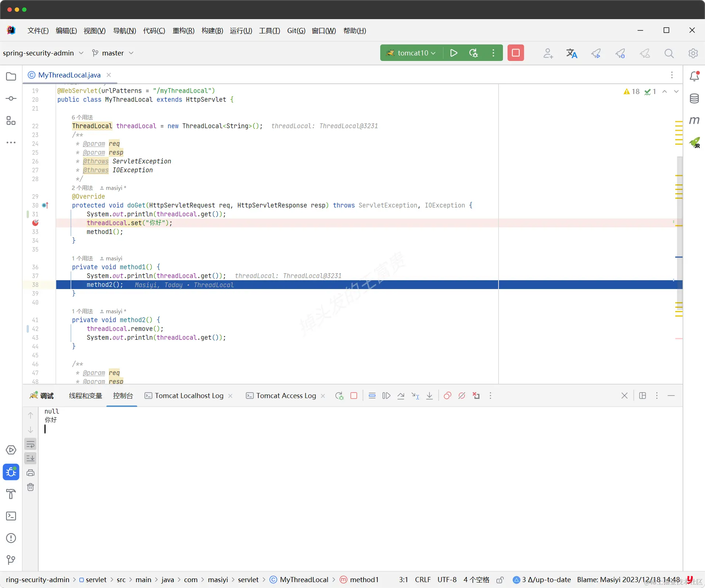The width and height of the screenshot is (705, 588).
Task: Open the Database tool window
Action: (x=694, y=98)
